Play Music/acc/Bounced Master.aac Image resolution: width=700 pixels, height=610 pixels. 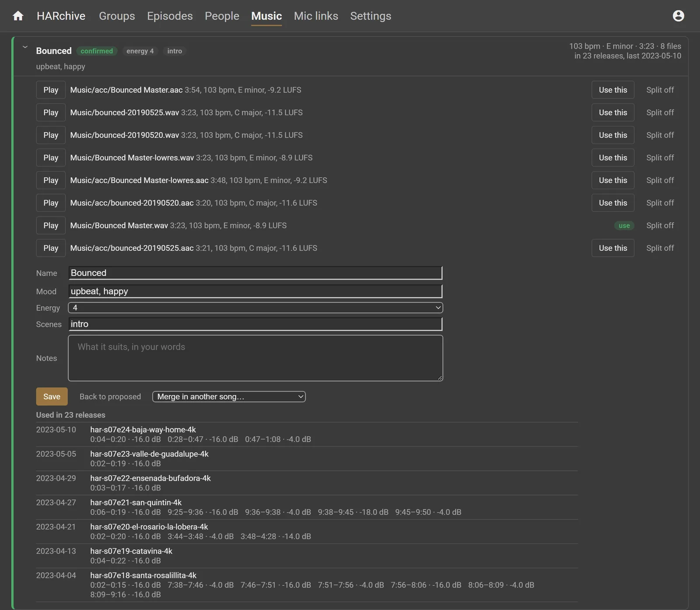pyautogui.click(x=51, y=90)
